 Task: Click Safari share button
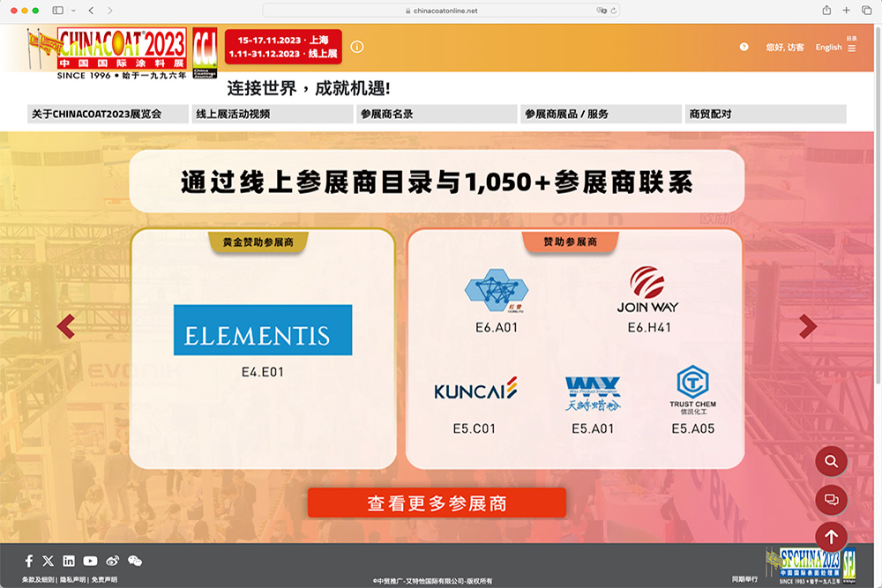826,10
